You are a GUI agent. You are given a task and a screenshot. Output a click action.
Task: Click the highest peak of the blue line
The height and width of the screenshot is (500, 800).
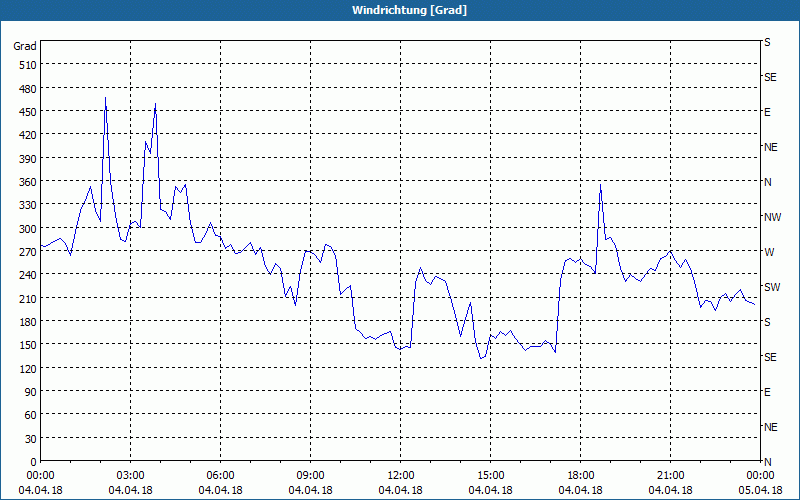[x=105, y=98]
